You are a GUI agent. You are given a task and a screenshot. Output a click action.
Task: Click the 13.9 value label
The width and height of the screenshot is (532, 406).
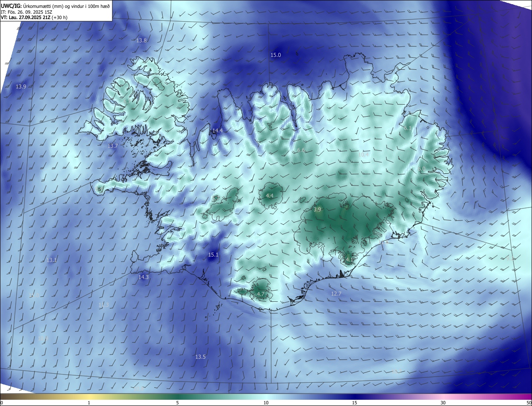coord(21,86)
